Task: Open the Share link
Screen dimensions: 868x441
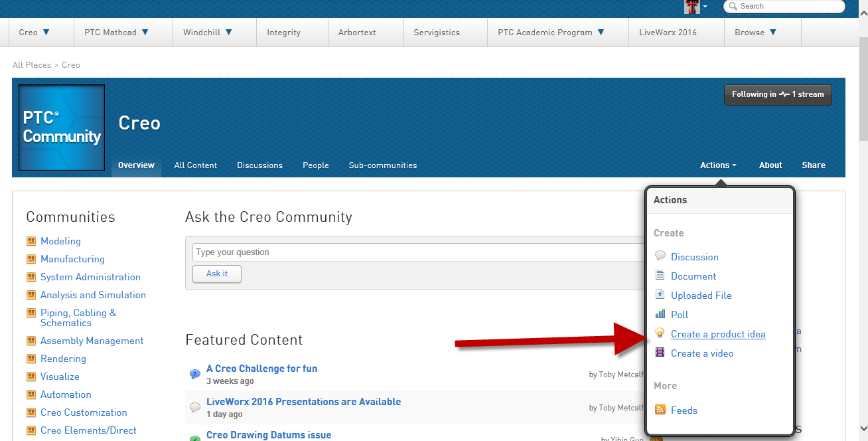Action: click(814, 165)
